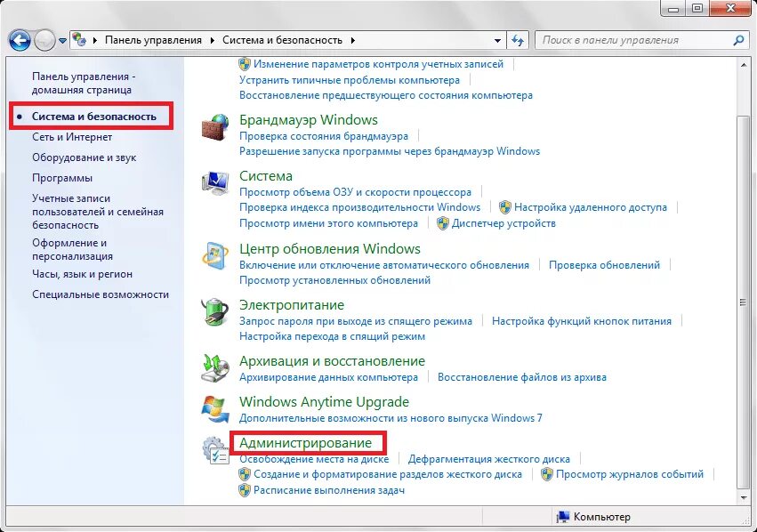Screen dimensions: 757x532
Task: Click the Administrative Tools gear icon
Action: tap(215, 450)
